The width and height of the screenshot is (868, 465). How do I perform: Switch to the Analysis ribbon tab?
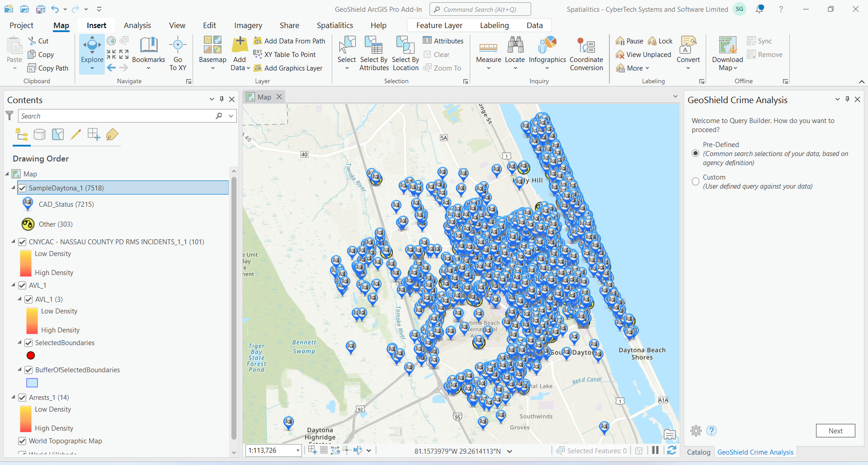point(137,25)
